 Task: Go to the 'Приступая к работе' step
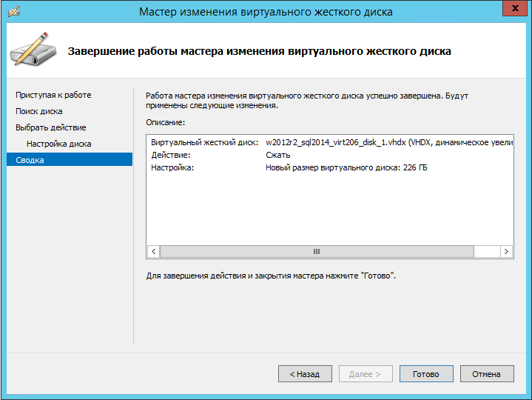(x=53, y=95)
